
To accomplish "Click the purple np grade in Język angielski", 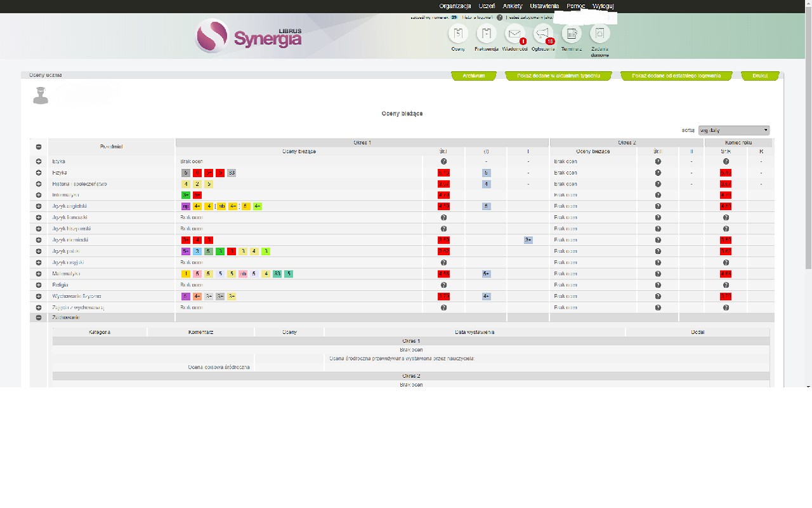I will click(x=185, y=206).
